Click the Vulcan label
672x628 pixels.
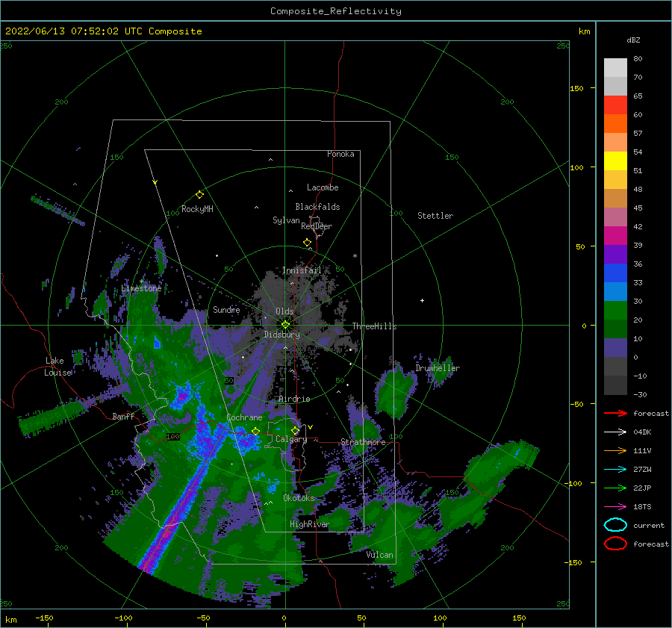pos(379,555)
